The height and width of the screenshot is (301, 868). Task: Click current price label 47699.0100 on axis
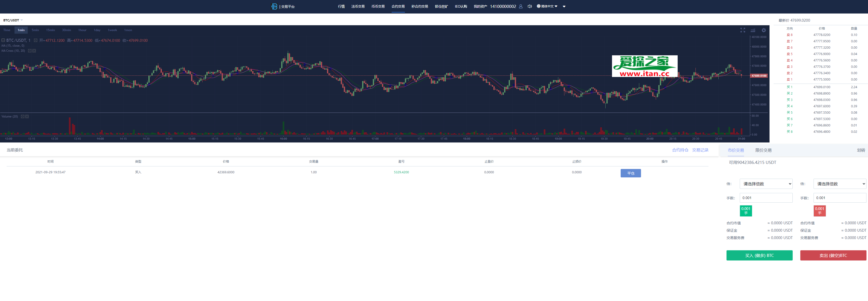click(x=759, y=76)
